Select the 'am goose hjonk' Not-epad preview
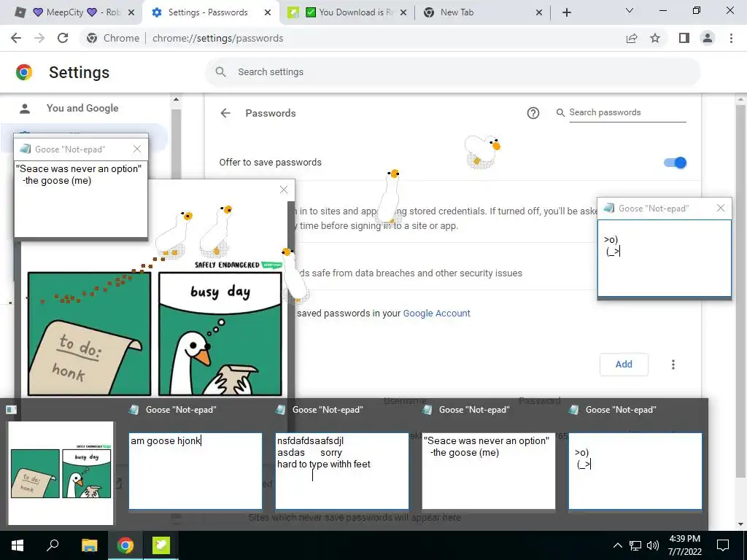The image size is (747, 560). pyautogui.click(x=196, y=470)
